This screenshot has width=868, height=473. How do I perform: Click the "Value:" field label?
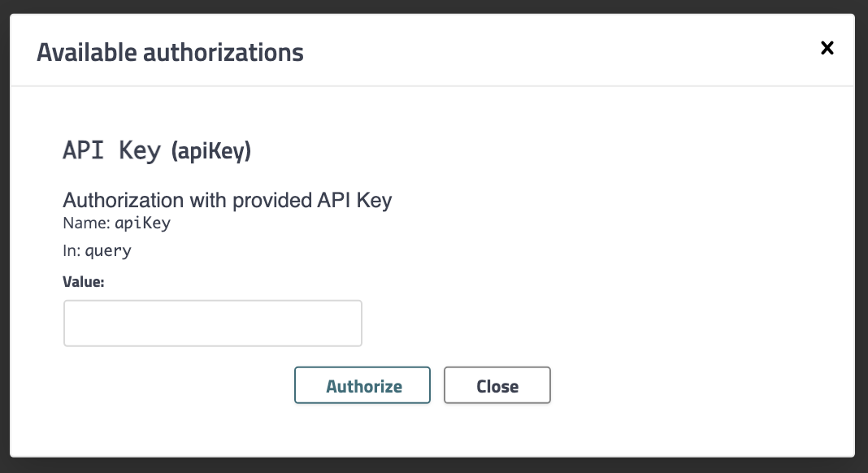coord(85,281)
